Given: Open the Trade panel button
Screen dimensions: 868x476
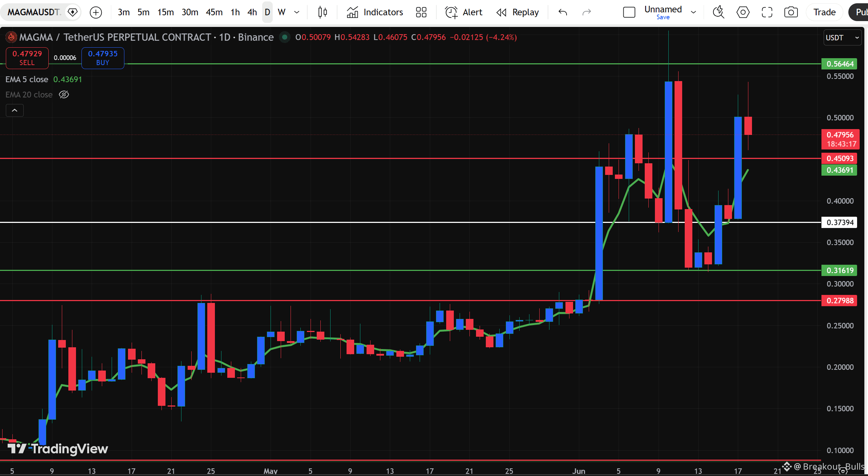Looking at the screenshot, I should click(x=824, y=12).
